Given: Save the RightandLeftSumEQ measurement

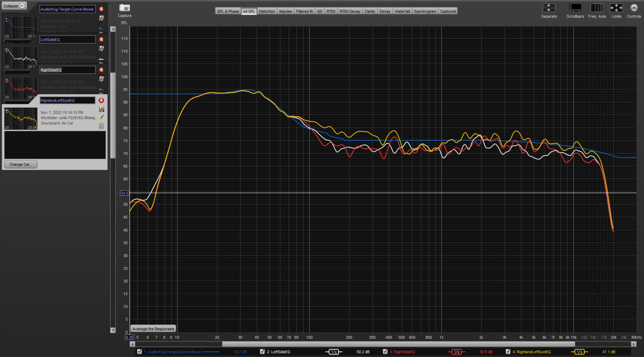Looking at the screenshot, I should click(101, 109).
